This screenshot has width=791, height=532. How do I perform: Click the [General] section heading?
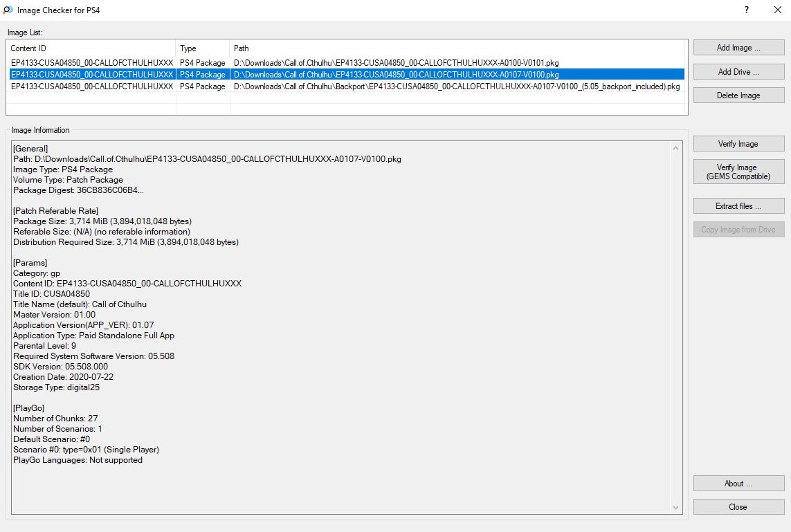(30, 148)
